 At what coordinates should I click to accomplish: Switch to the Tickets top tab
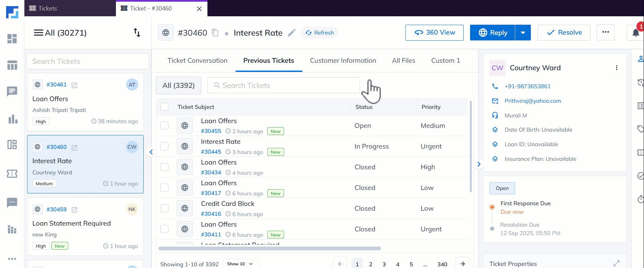click(70, 8)
